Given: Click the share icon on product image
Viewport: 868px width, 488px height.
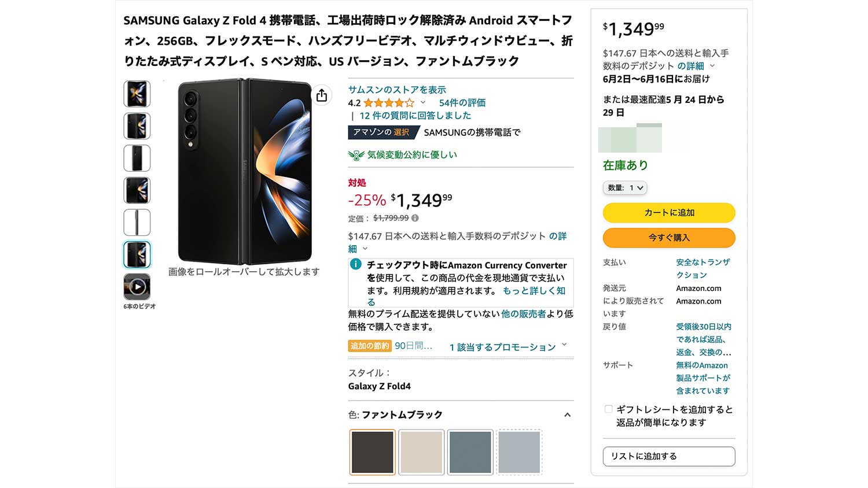Looking at the screenshot, I should [x=322, y=95].
